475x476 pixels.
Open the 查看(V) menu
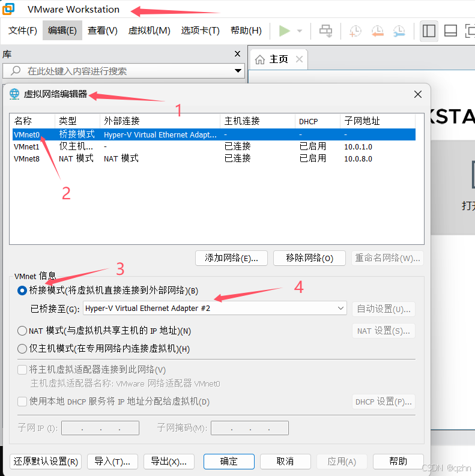(x=102, y=31)
